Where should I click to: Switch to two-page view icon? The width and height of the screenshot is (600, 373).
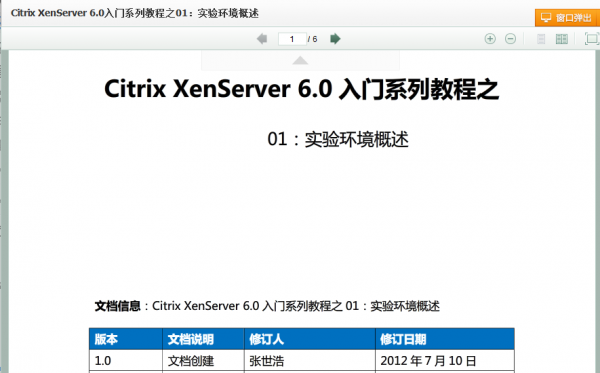point(562,39)
